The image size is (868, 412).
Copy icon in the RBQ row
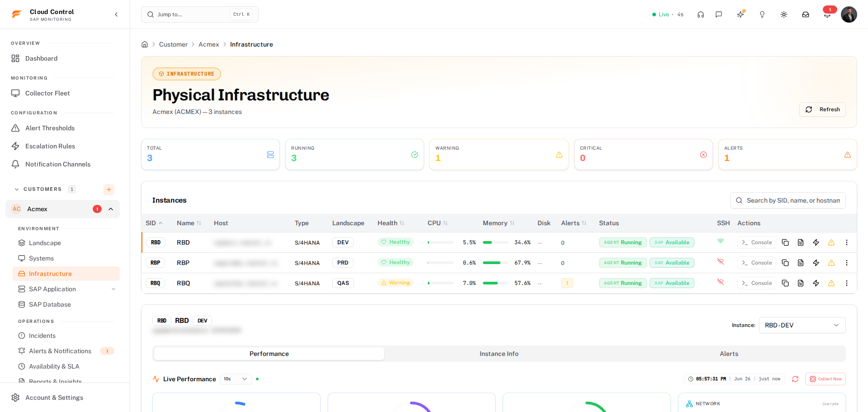click(785, 283)
